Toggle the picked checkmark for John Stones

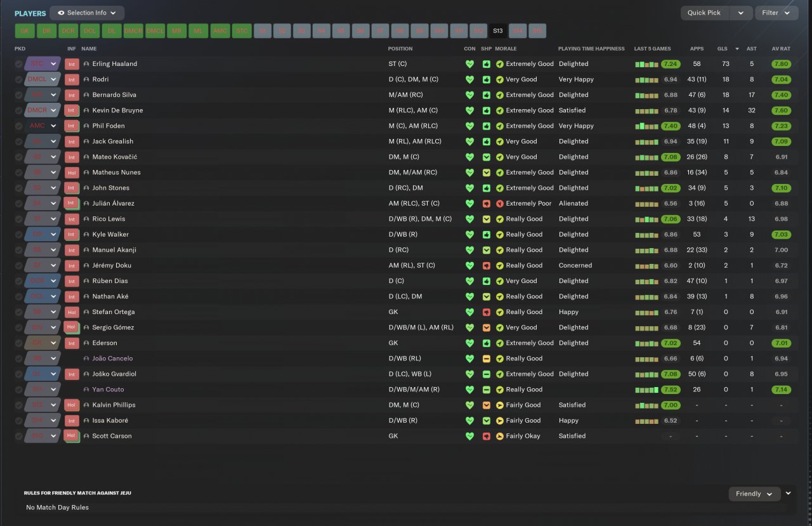pos(19,188)
